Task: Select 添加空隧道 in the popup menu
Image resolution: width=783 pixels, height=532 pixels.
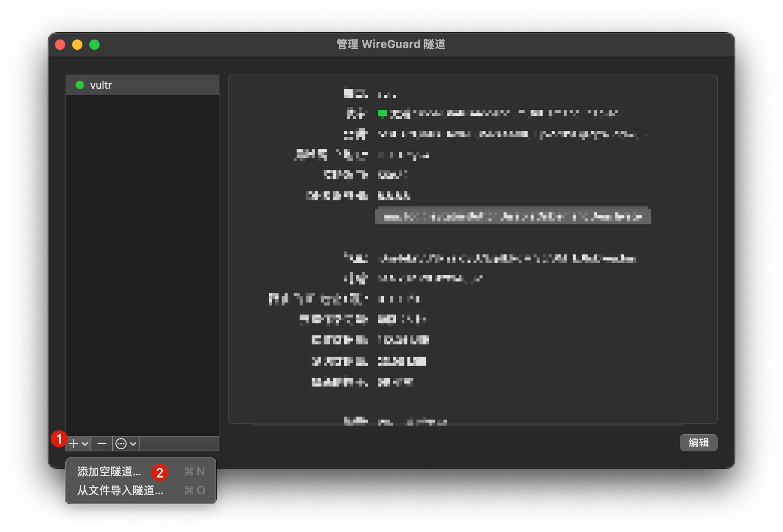Action: [x=108, y=471]
